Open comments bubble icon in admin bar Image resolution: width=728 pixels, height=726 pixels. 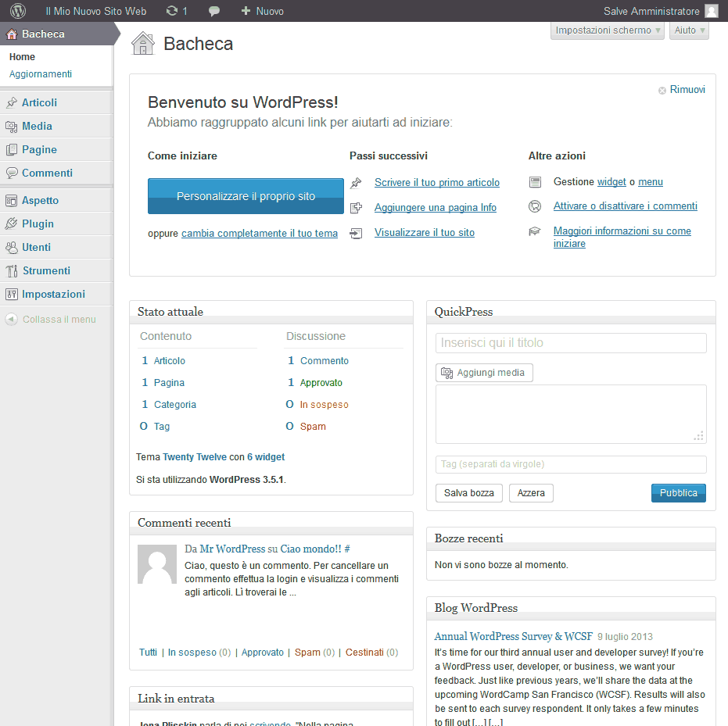[214, 11]
